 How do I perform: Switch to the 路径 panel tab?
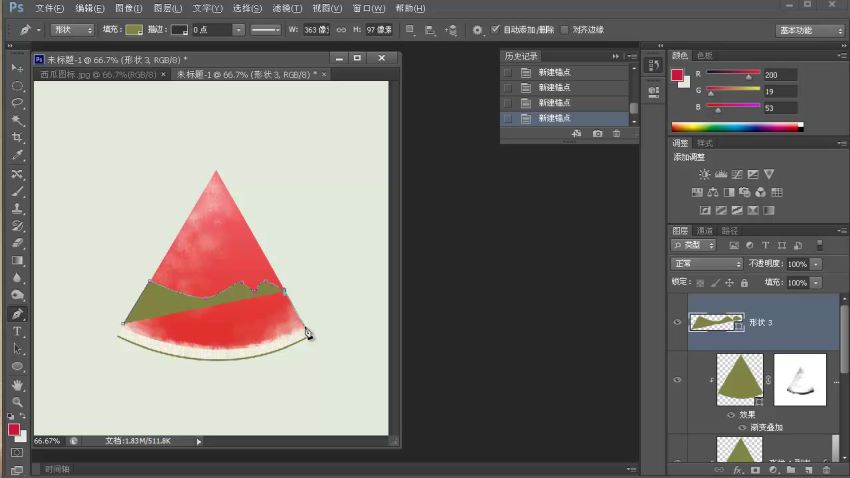[x=729, y=230]
